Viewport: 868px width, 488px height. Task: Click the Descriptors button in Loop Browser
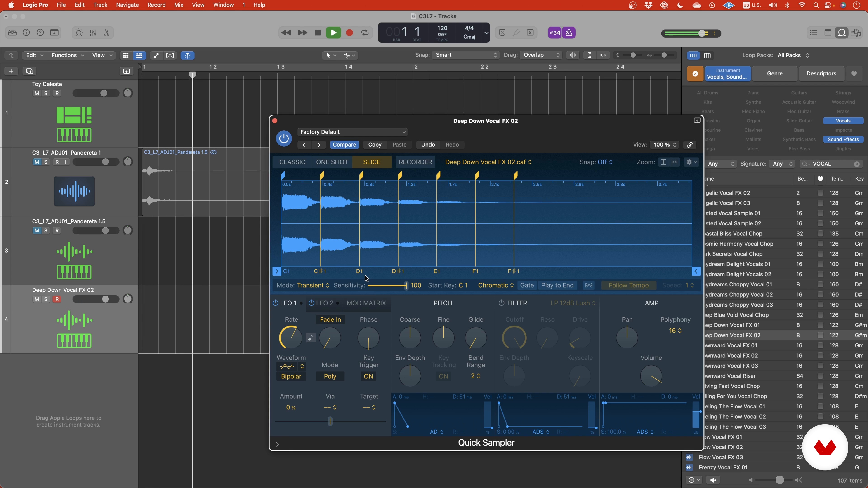point(821,74)
